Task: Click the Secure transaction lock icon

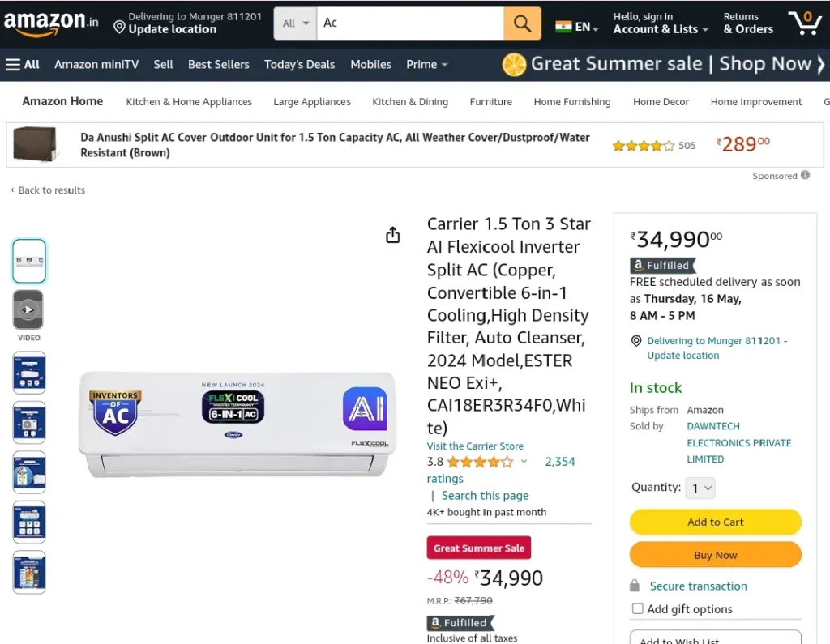Action: (x=635, y=585)
